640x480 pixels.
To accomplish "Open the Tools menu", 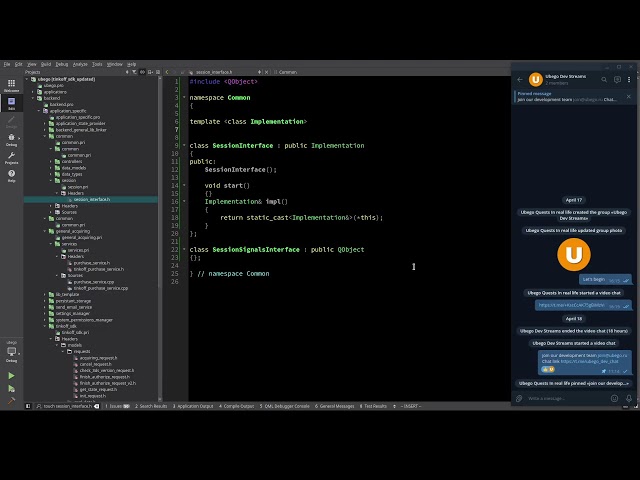I will 97,64.
